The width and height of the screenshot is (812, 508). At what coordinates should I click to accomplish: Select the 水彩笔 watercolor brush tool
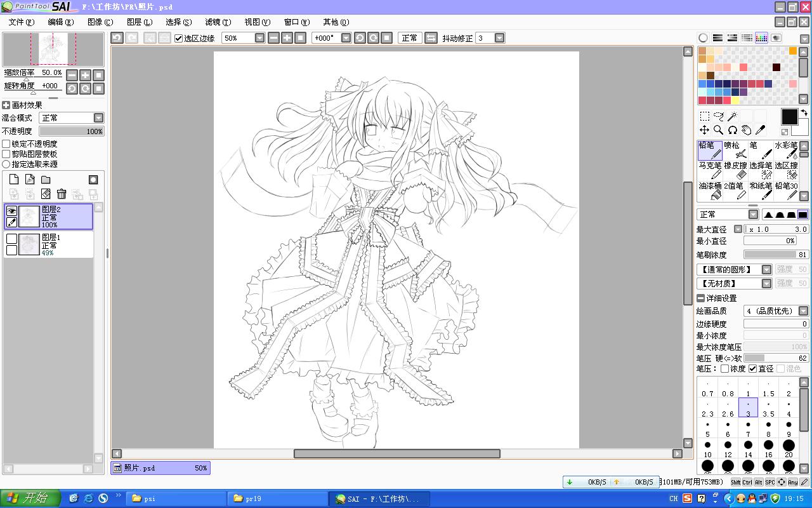click(x=786, y=150)
